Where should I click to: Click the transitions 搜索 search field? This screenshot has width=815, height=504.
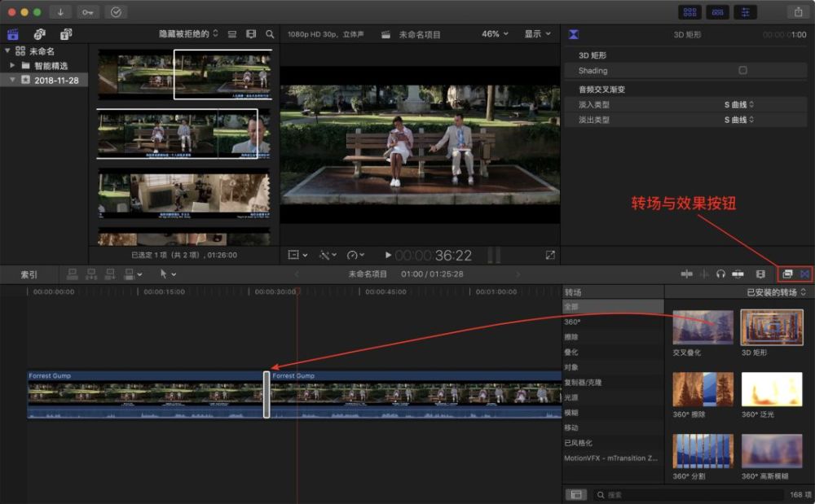[689, 495]
